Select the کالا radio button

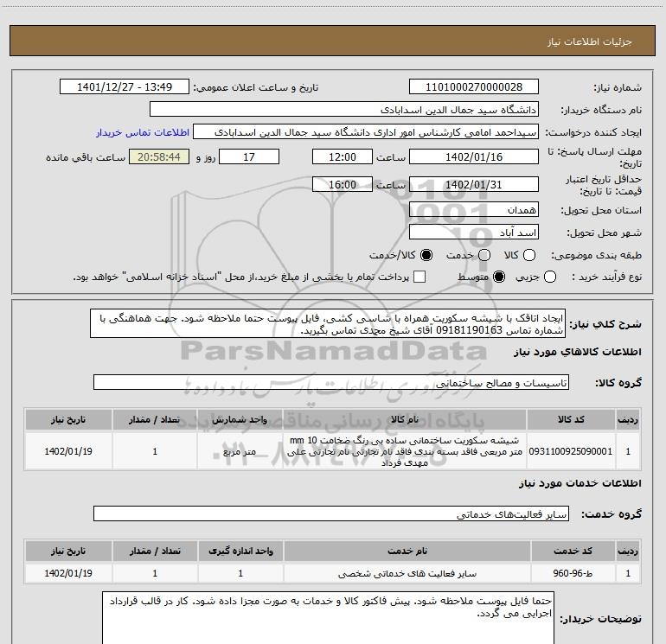529,255
